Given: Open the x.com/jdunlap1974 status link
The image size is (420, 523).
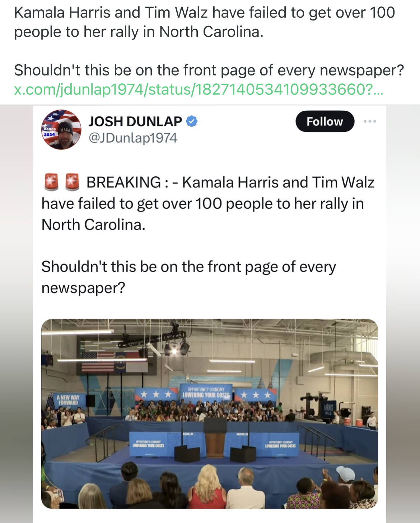Looking at the screenshot, I should point(199,89).
